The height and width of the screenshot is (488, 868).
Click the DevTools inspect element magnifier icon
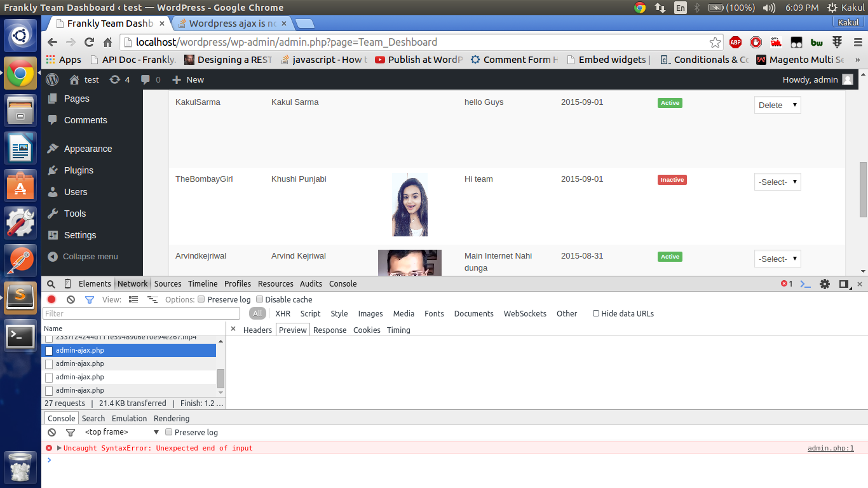pyautogui.click(x=51, y=284)
